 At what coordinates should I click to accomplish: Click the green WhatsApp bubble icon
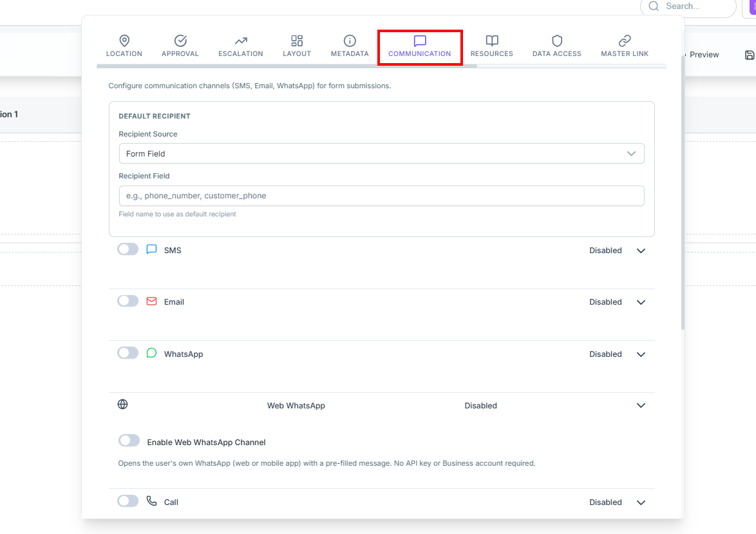point(151,353)
